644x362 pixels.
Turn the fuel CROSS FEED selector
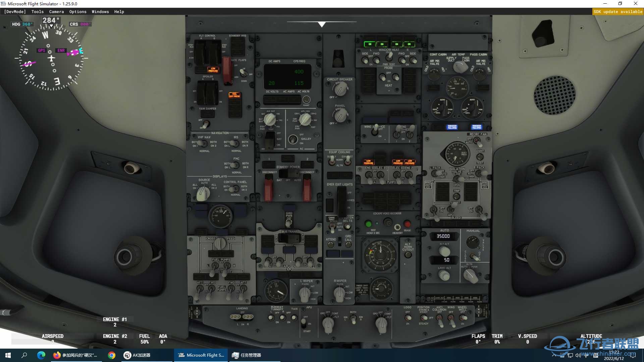tap(220, 243)
